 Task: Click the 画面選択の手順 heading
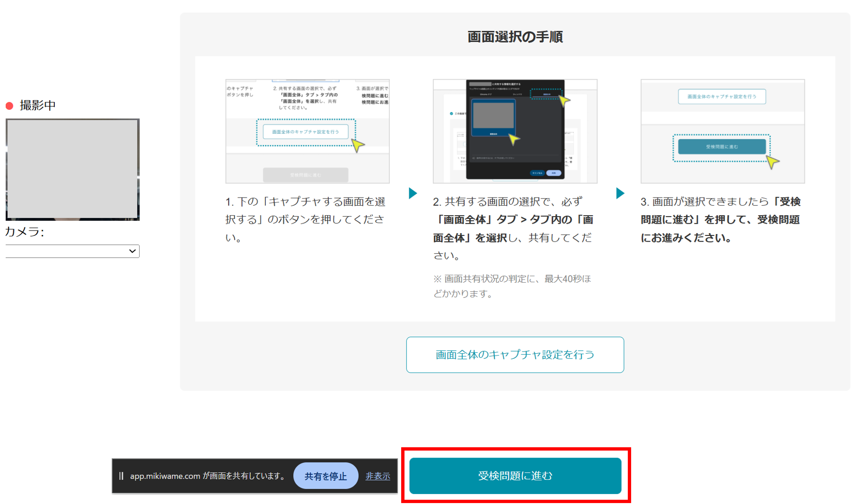click(515, 36)
